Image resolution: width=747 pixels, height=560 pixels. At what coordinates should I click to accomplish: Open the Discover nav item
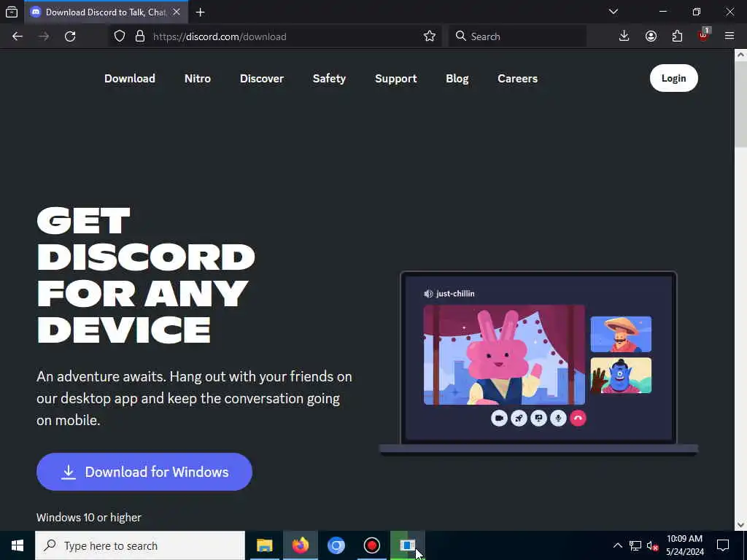click(x=262, y=79)
